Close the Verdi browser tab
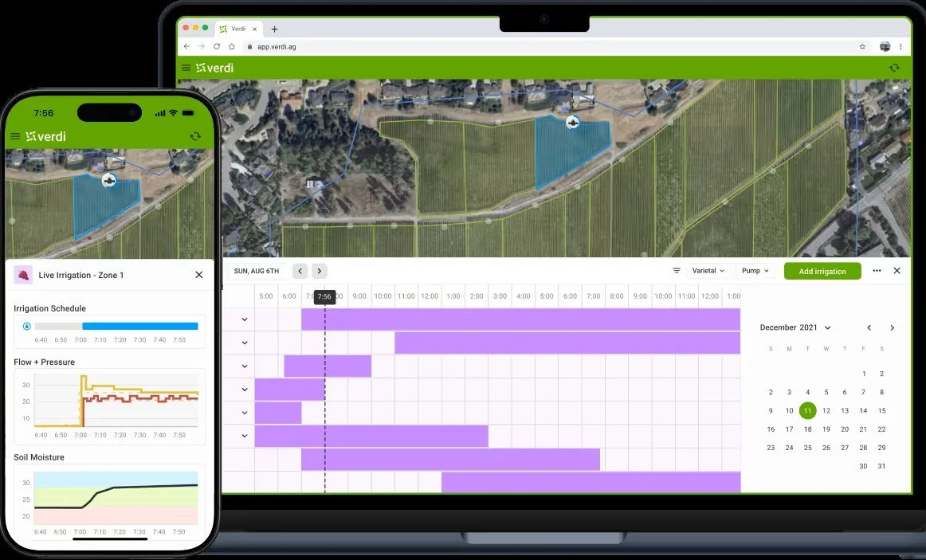The height and width of the screenshot is (560, 926). [254, 29]
